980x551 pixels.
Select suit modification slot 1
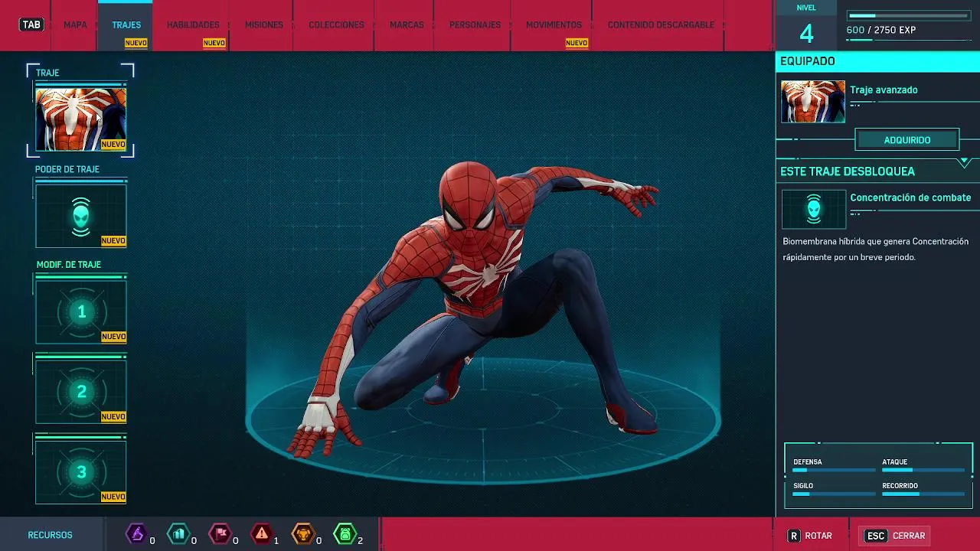[x=80, y=311]
